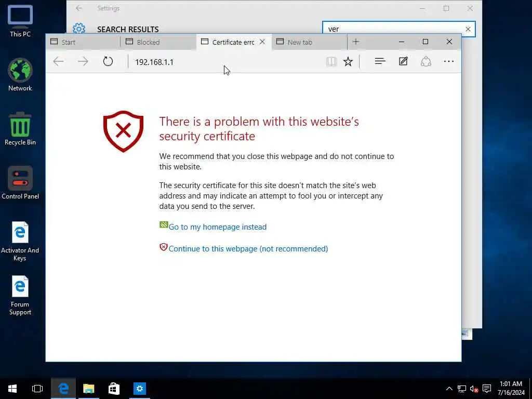Open Edge More actions ellipsis menu
The image size is (532, 399).
click(x=448, y=61)
